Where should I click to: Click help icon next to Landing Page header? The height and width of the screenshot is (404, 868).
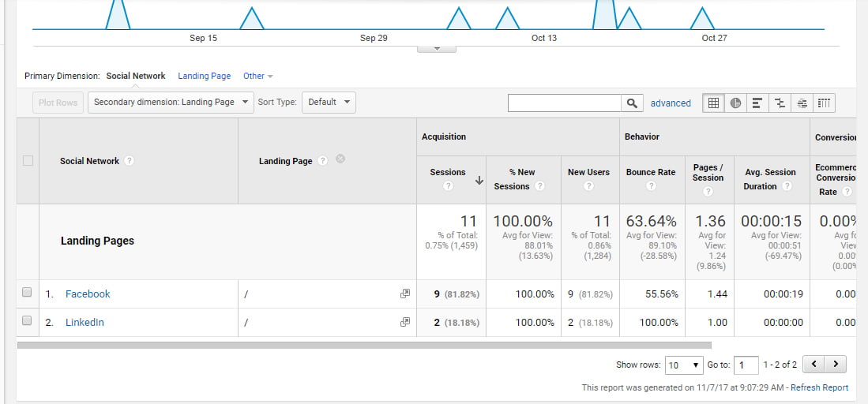323,161
